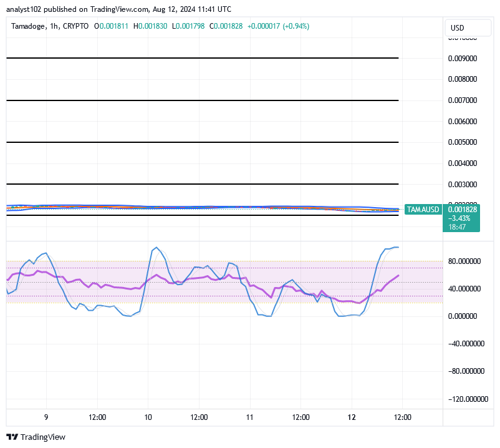Viewport: 500px width, 448px height.
Task: Click the change +0.000017 (+0.94%) text
Action: point(279,26)
